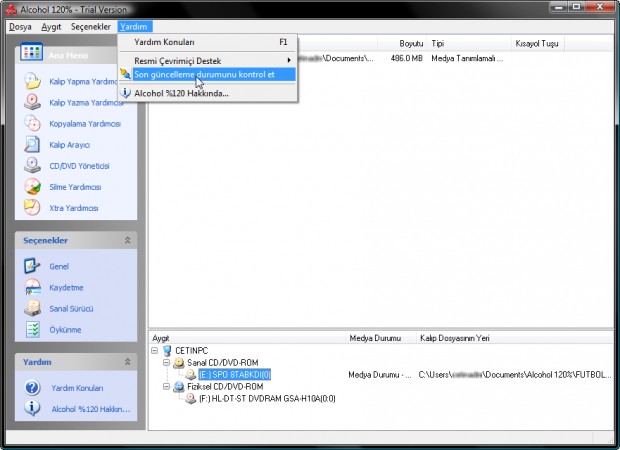Image resolution: width=620 pixels, height=450 pixels.
Task: Click the update check pencil icon
Action: (125, 74)
